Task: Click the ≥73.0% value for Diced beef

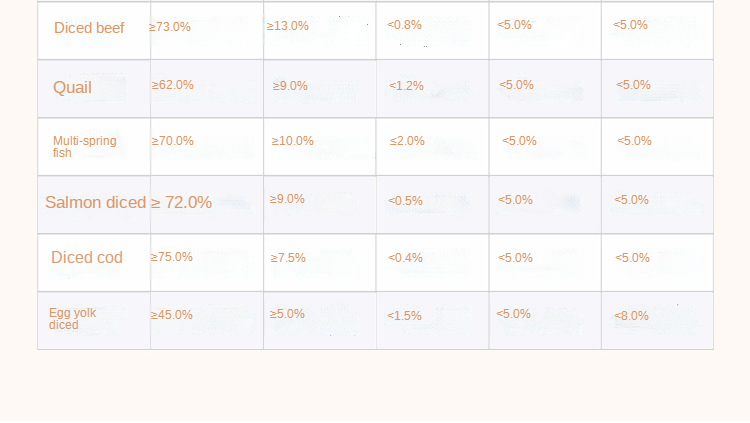Action: click(x=170, y=27)
